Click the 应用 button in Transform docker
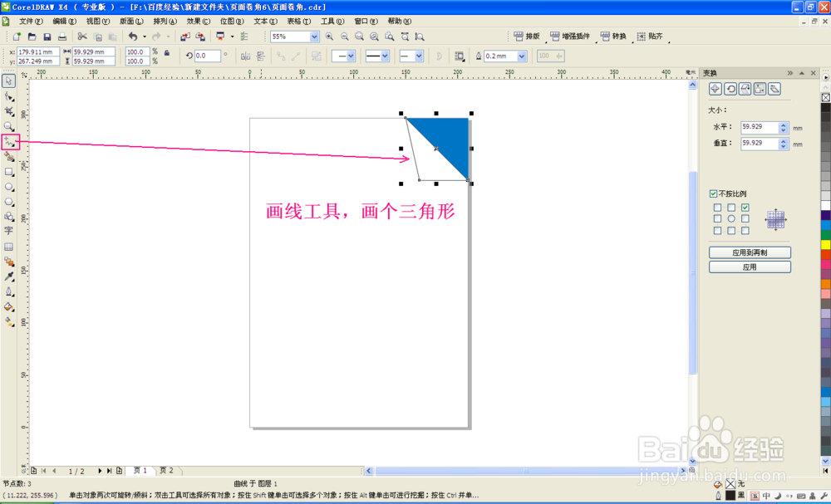Screen dimensions: 831x504 click(749, 267)
